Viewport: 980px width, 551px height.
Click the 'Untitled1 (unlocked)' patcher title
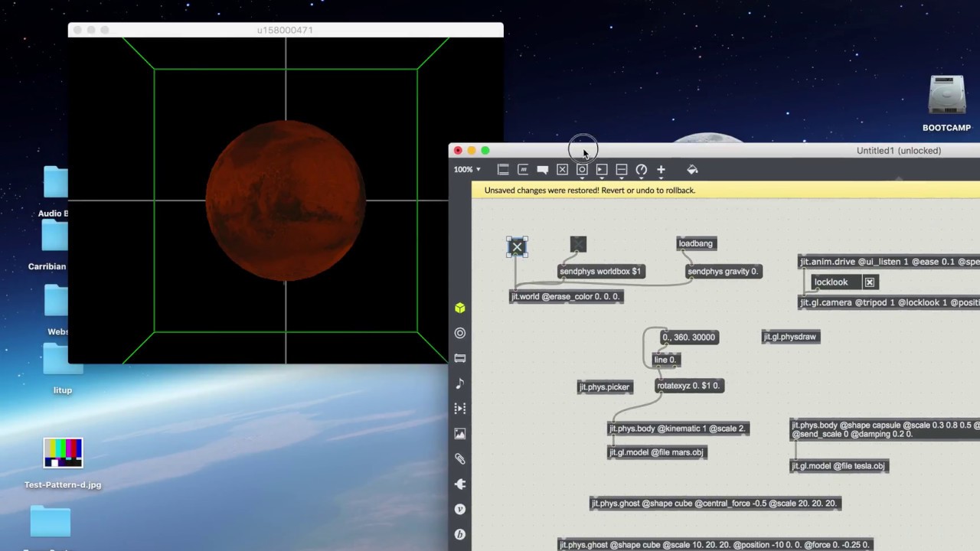click(899, 151)
